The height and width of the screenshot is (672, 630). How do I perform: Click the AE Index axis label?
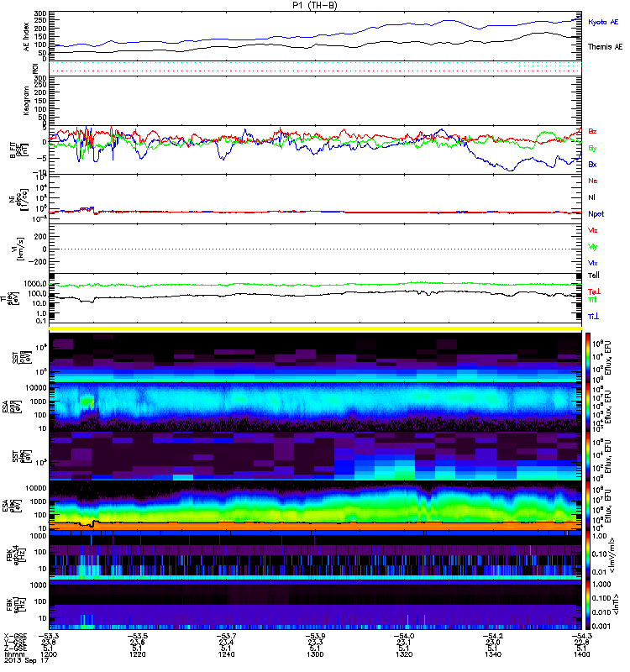coord(26,37)
